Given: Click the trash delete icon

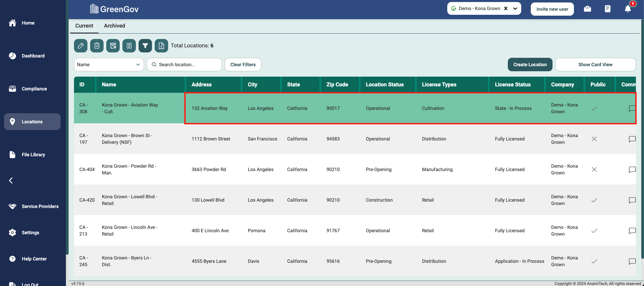Looking at the screenshot, I should [x=97, y=46].
